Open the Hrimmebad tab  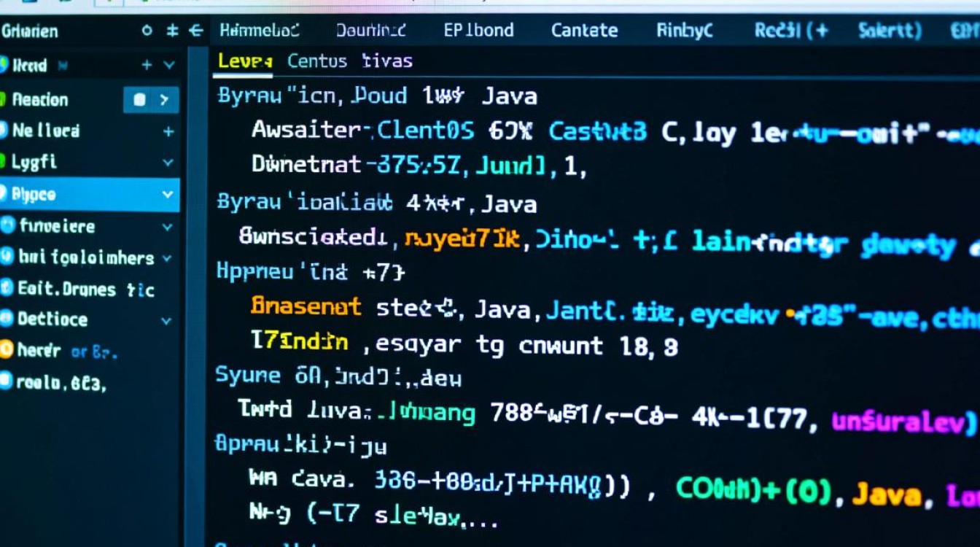click(x=260, y=31)
